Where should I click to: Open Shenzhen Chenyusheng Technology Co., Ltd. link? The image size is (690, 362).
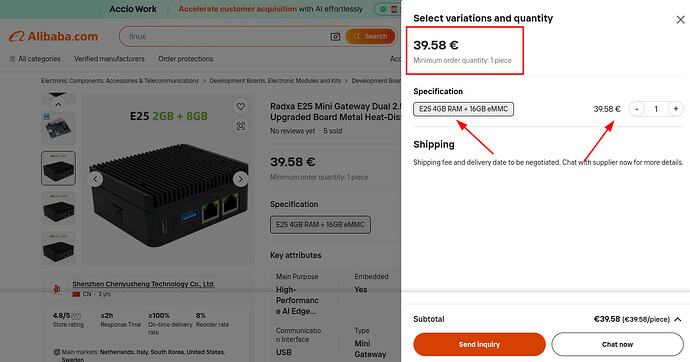click(x=143, y=284)
